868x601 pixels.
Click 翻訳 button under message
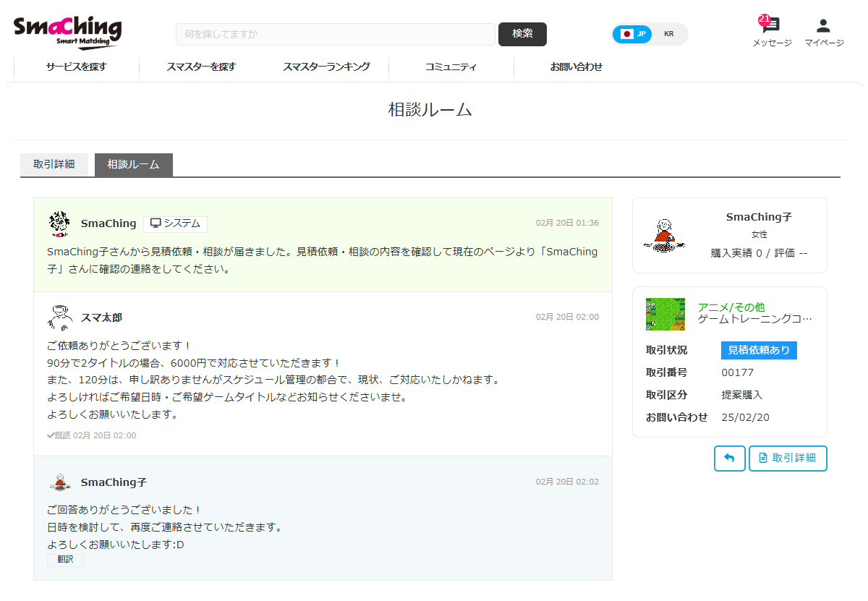[65, 560]
